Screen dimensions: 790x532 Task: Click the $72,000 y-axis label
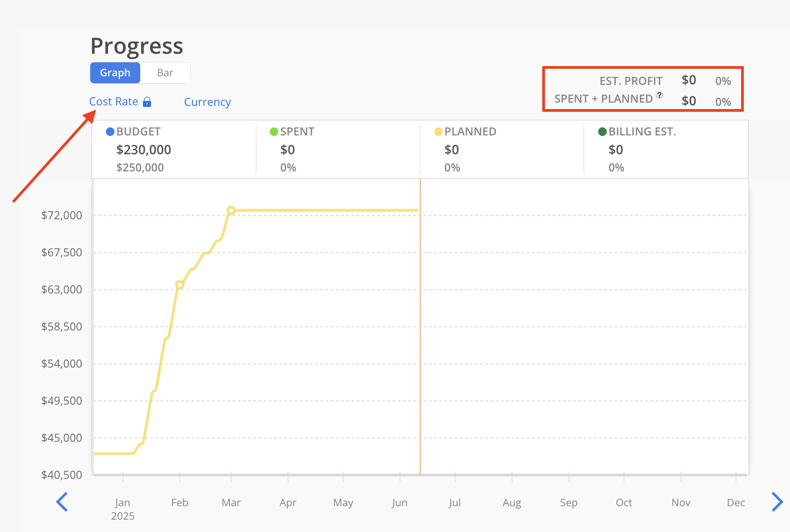[62, 215]
